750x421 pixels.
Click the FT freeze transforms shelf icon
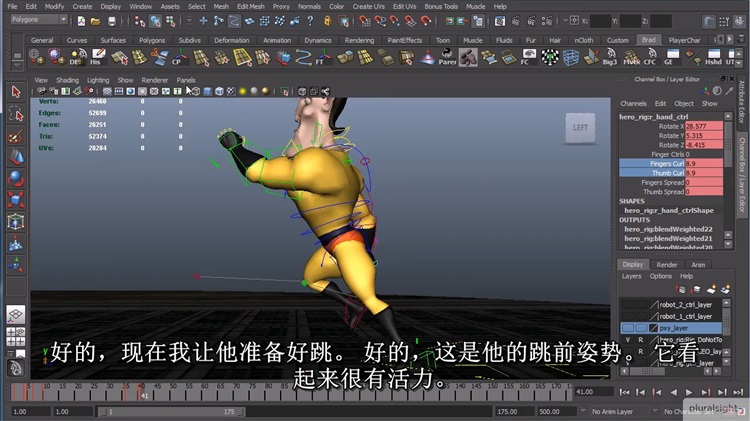[x=323, y=57]
